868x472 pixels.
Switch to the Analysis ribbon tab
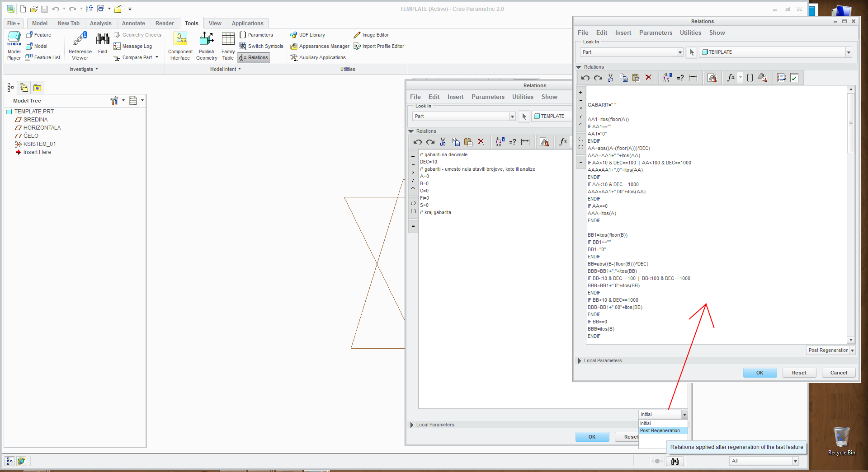click(100, 23)
